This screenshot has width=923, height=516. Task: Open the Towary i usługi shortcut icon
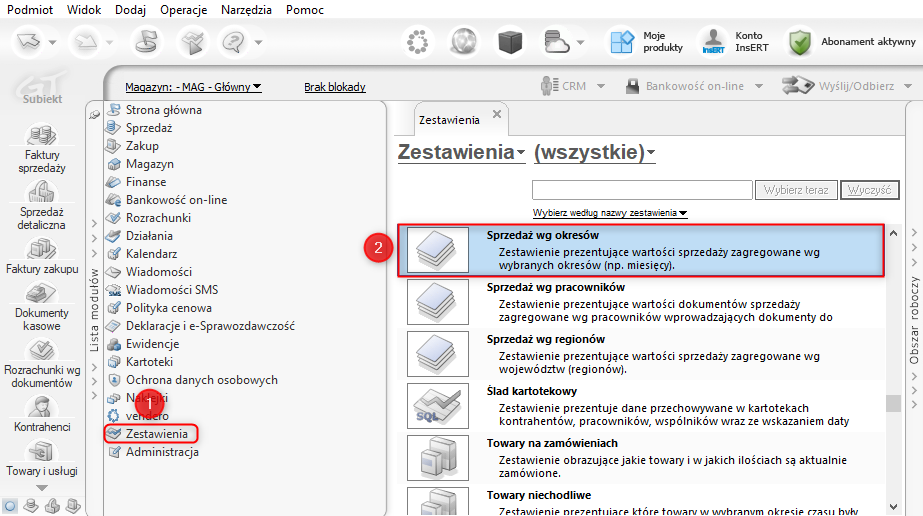point(41,451)
